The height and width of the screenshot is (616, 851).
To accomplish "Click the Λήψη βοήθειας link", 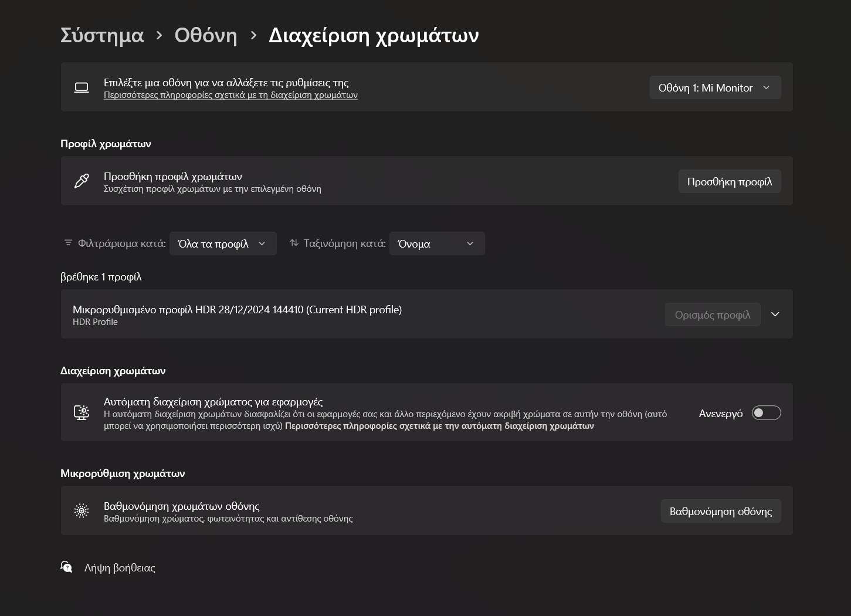I will [x=120, y=568].
